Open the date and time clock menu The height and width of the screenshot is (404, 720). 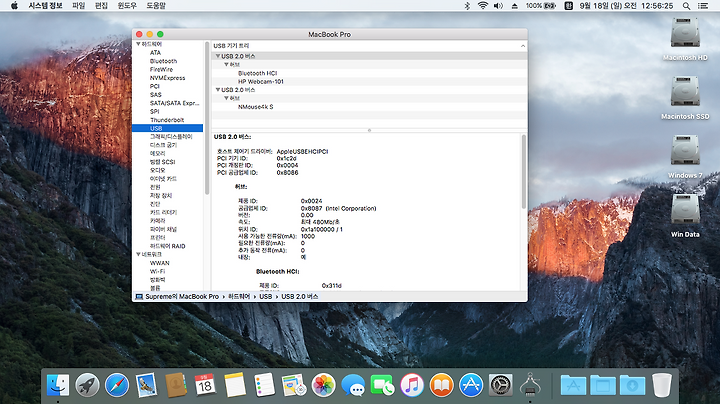tap(626, 6)
